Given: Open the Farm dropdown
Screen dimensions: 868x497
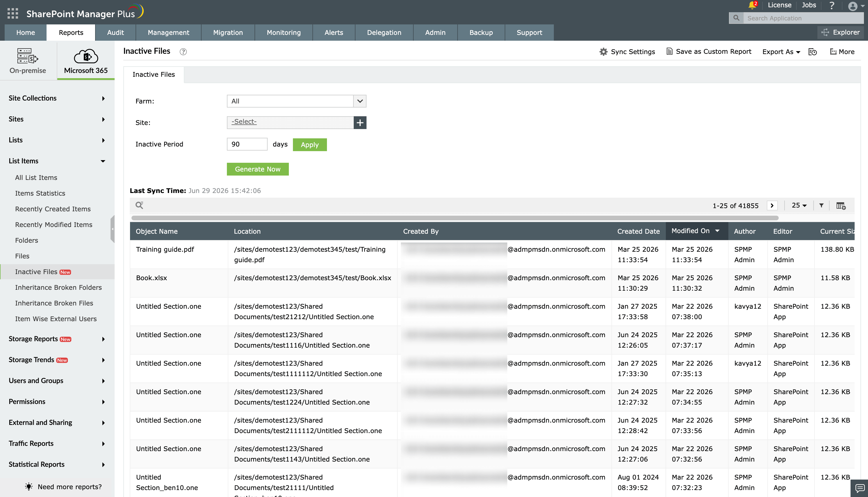Looking at the screenshot, I should [296, 101].
